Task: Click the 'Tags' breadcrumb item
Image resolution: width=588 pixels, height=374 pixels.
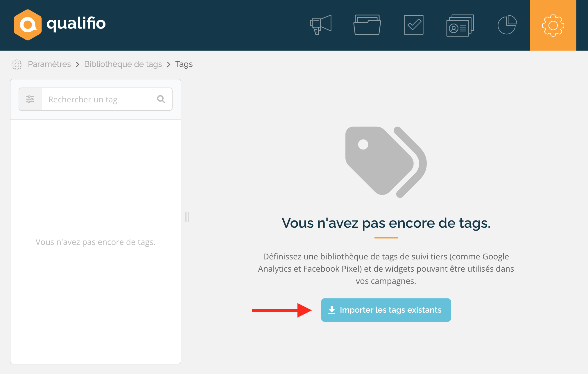Action: [184, 64]
